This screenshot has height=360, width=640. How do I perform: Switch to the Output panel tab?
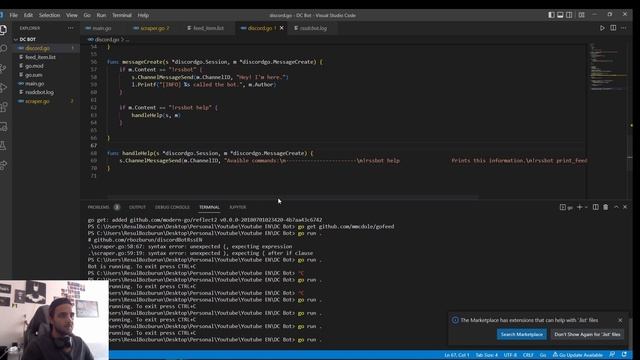137,207
